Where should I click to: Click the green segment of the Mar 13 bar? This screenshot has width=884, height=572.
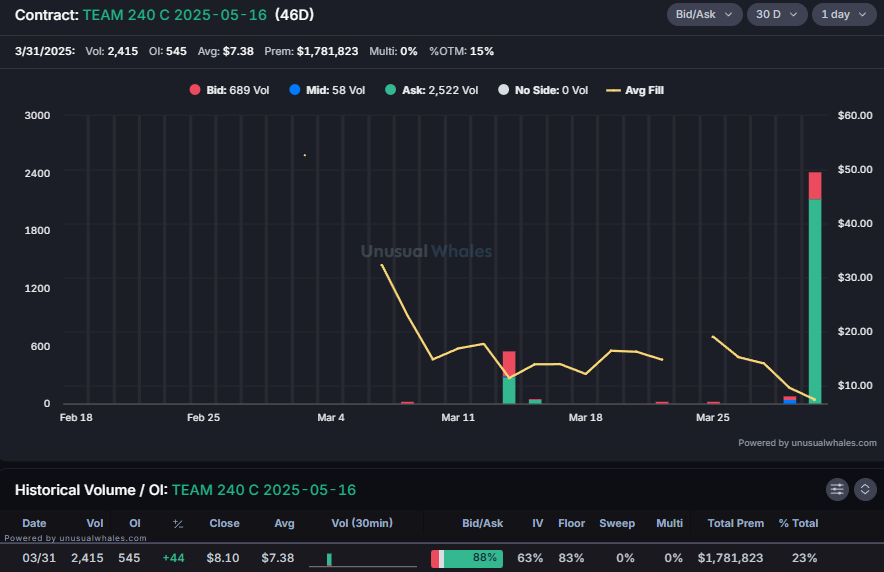click(x=509, y=390)
